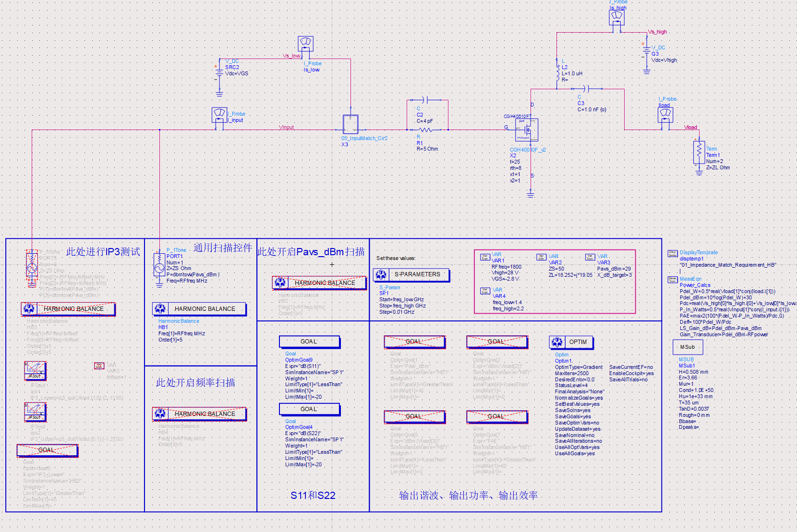Viewport: 797px width, 532px height.
Task: Select the G3 V_DC source symbol
Action: [x=646, y=51]
